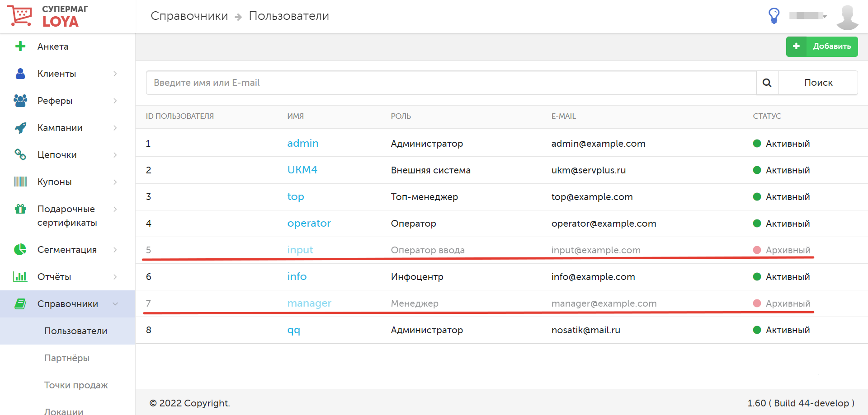Click the Справочники book icon
This screenshot has height=415, width=868.
coord(20,303)
